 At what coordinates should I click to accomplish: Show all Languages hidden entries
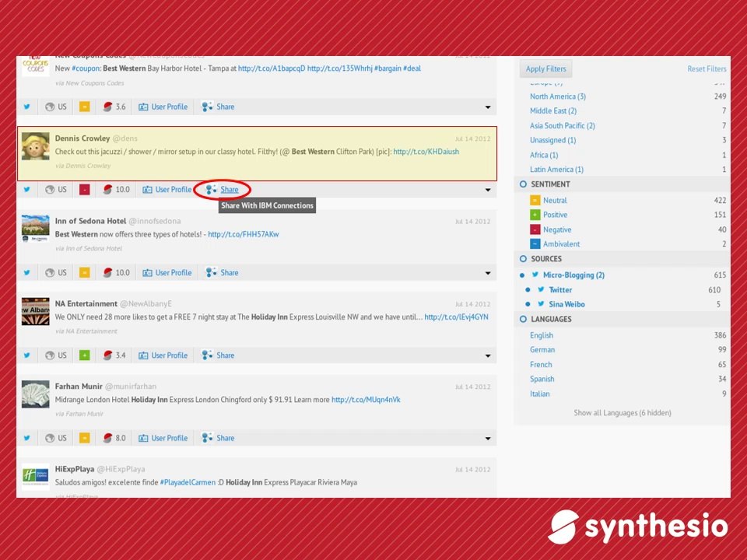coord(622,413)
